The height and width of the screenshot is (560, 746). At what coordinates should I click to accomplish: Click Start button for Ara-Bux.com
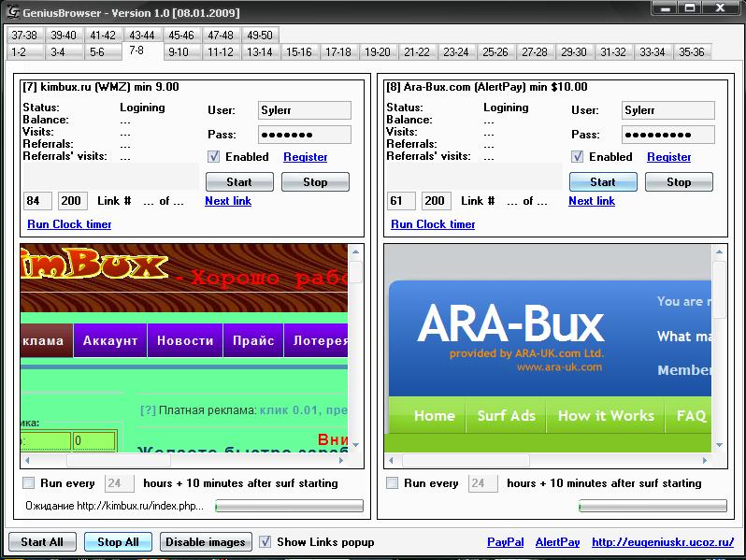[x=603, y=181]
